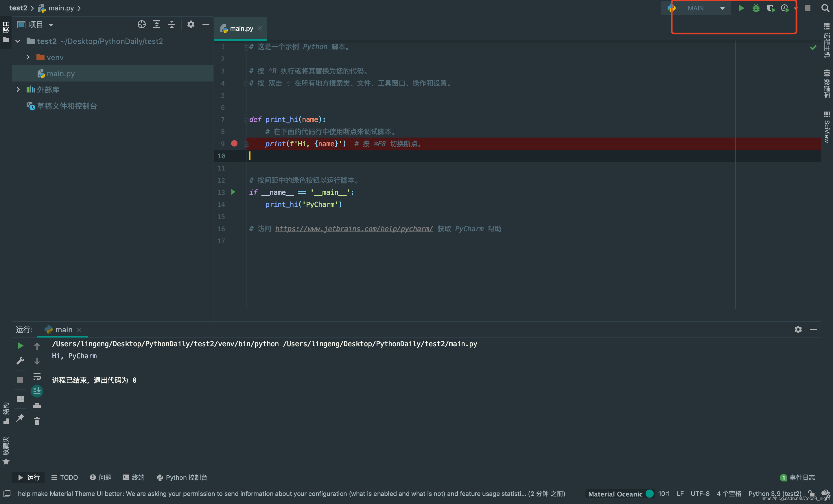Image resolution: width=833 pixels, height=504 pixels.
Task: Hide the project tool window
Action: [x=206, y=24]
